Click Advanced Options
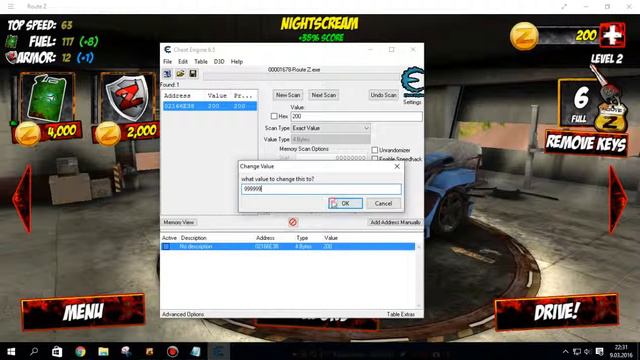The width and height of the screenshot is (640, 360). [183, 314]
